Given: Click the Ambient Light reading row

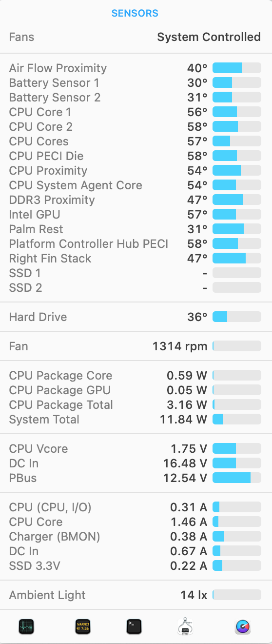Looking at the screenshot, I should [x=136, y=595].
